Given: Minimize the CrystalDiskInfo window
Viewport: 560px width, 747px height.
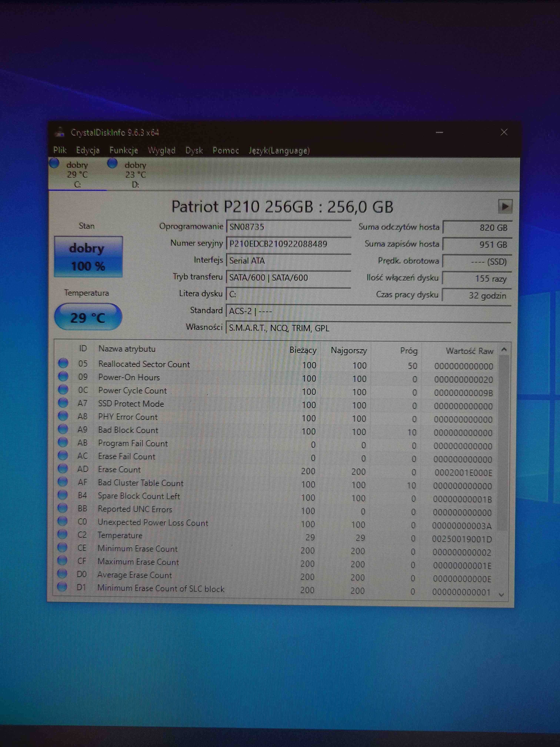Looking at the screenshot, I should click(439, 132).
